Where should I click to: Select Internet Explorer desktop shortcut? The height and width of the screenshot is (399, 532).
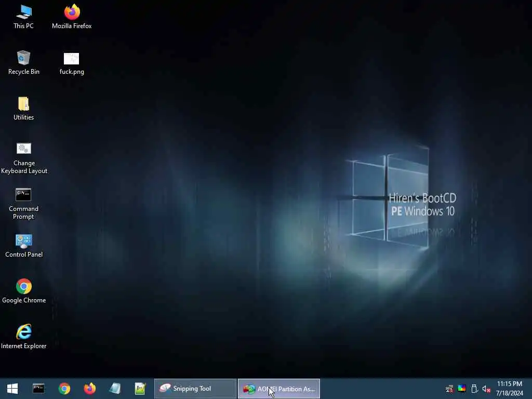coord(24,337)
